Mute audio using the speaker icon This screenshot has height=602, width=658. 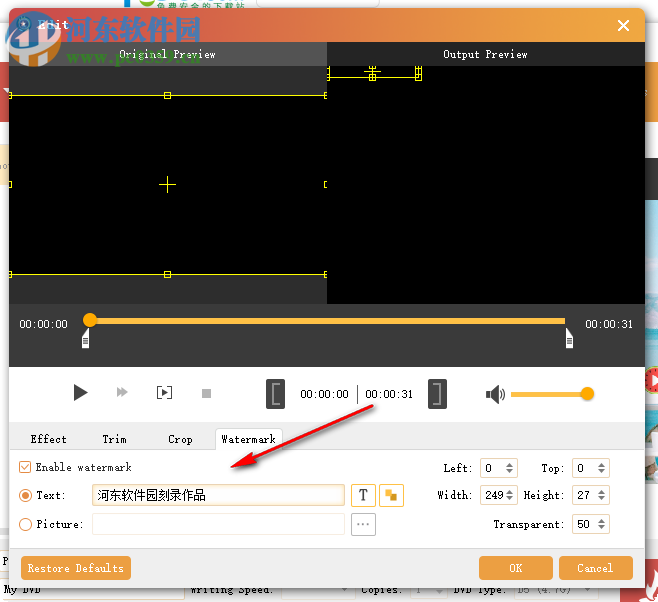click(495, 394)
